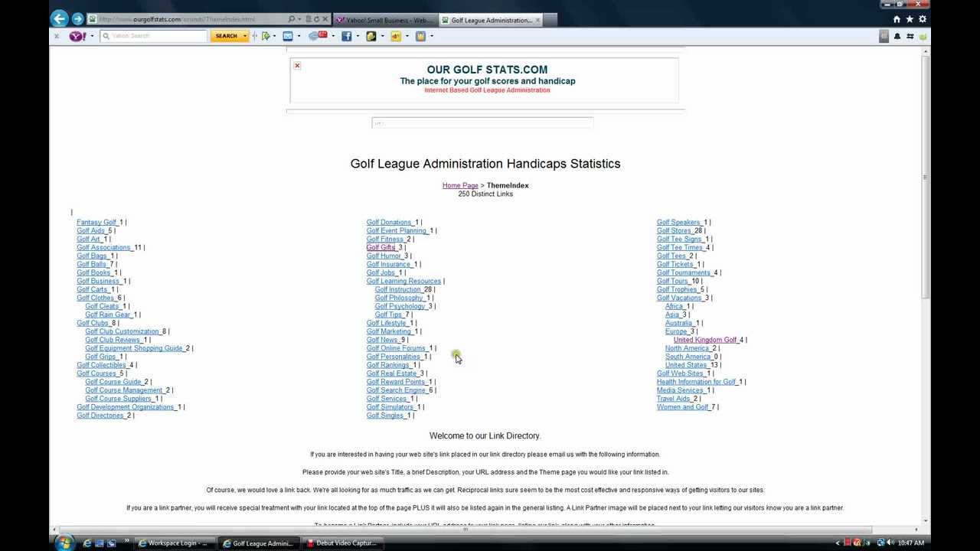Open the browser Home icon
Viewport: 980px width, 551px height.
[897, 19]
